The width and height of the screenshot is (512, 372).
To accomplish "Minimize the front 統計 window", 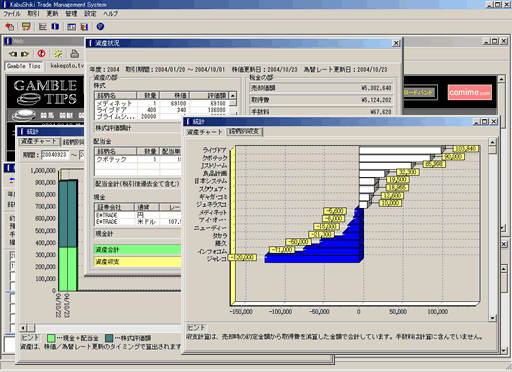I will coord(477,122).
